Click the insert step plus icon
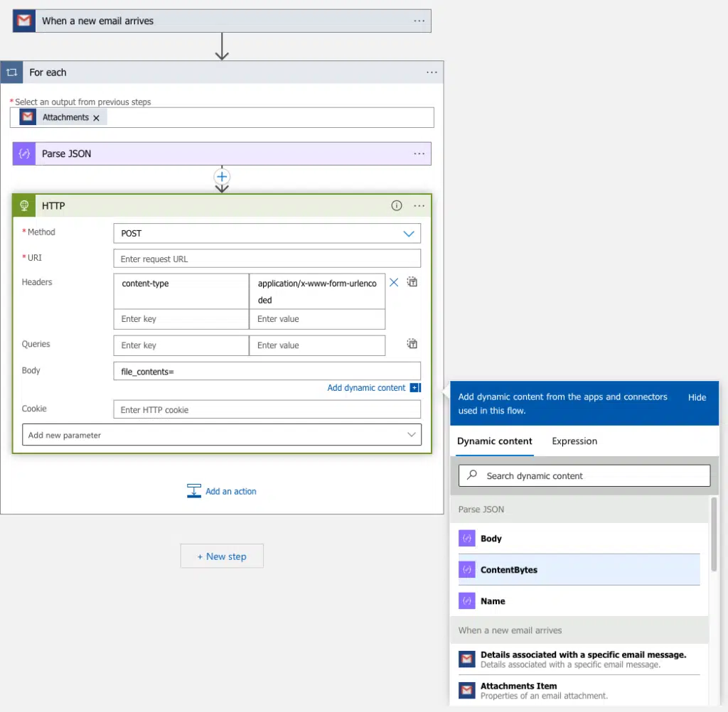 point(222,176)
